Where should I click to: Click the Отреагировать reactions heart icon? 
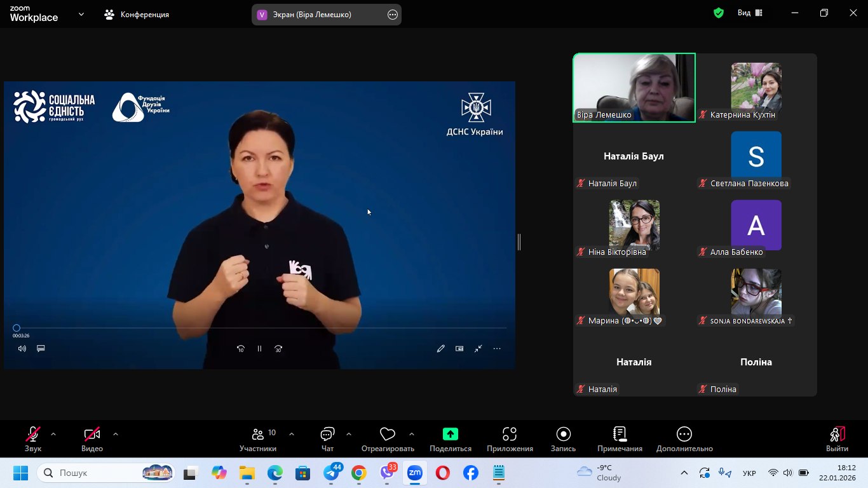(x=387, y=435)
